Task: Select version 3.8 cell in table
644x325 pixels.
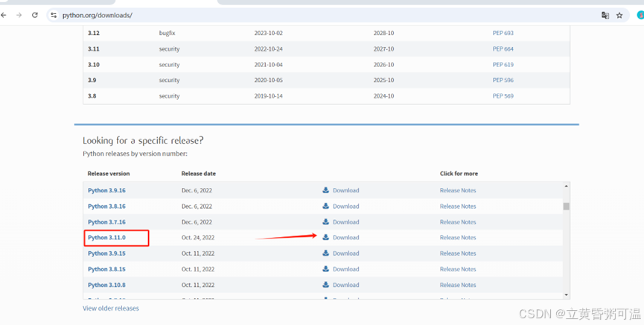Action: pos(92,96)
